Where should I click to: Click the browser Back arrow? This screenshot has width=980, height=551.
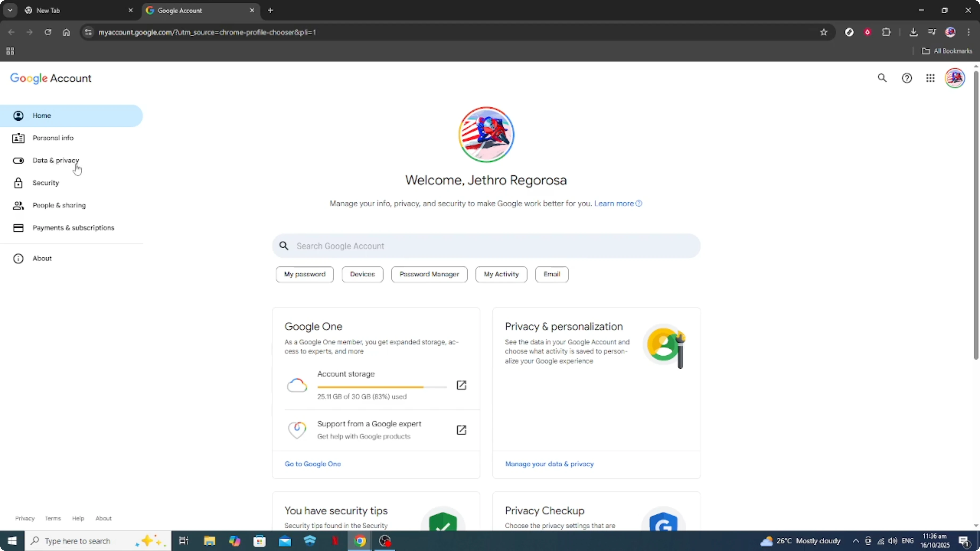(11, 32)
